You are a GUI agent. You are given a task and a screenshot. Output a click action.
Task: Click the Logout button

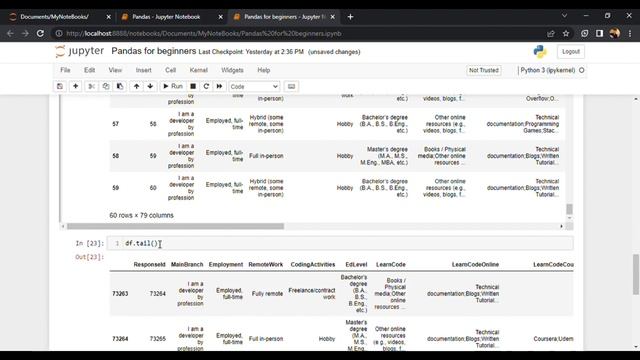(x=571, y=51)
